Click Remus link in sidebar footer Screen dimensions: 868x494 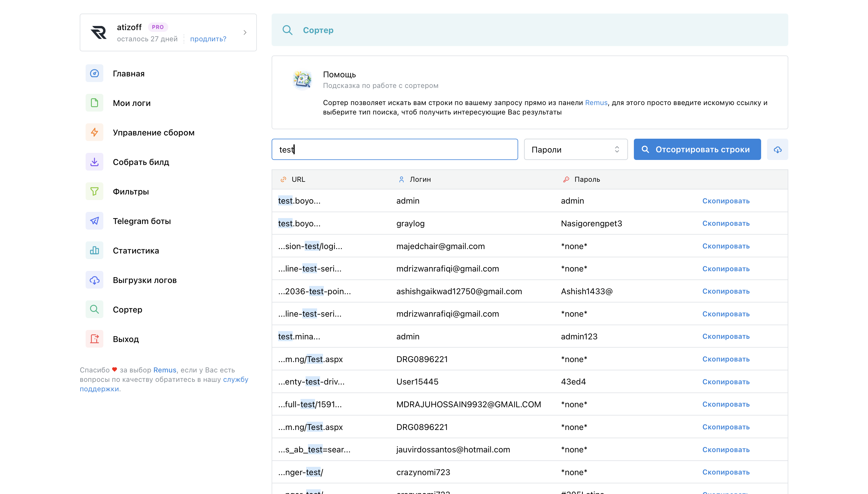pos(165,370)
